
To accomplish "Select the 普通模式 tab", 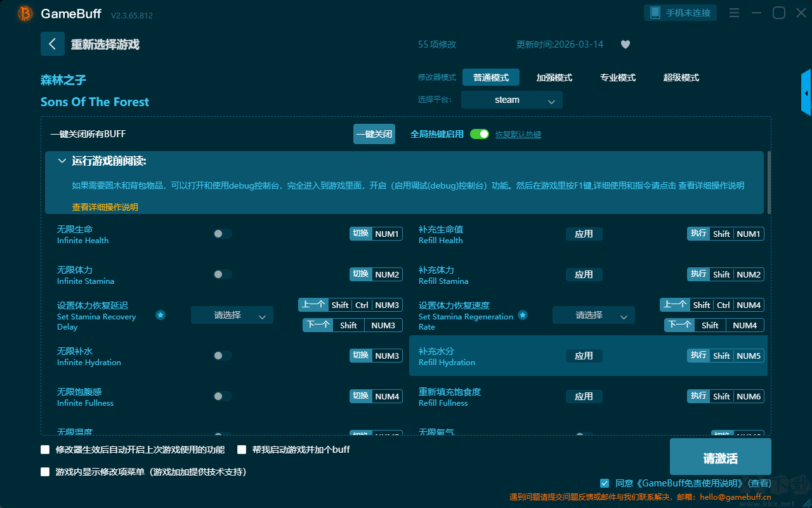I will [x=491, y=77].
